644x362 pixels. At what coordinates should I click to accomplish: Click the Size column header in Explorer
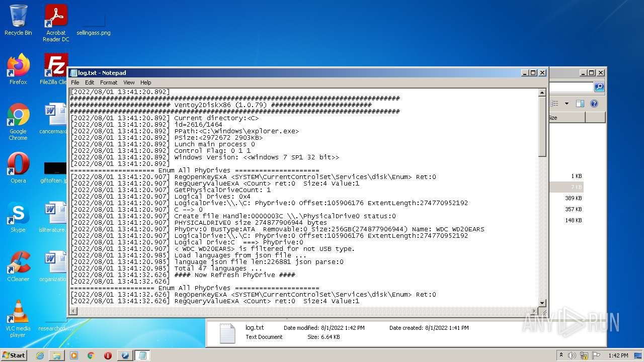click(x=567, y=118)
